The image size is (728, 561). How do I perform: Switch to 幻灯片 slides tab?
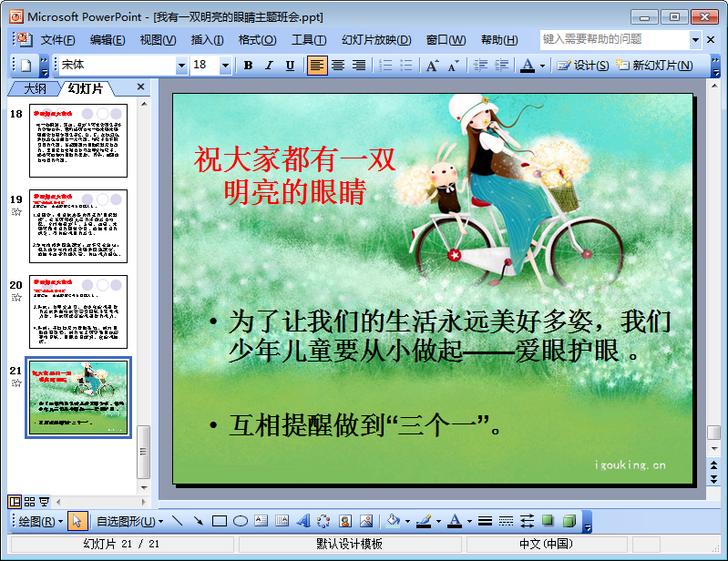86,88
